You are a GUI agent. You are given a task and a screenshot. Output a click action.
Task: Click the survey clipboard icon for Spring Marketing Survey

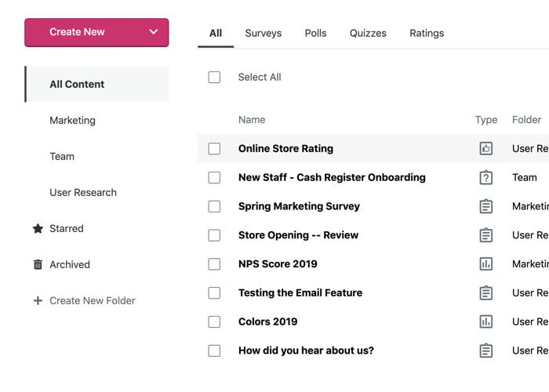pos(486,206)
